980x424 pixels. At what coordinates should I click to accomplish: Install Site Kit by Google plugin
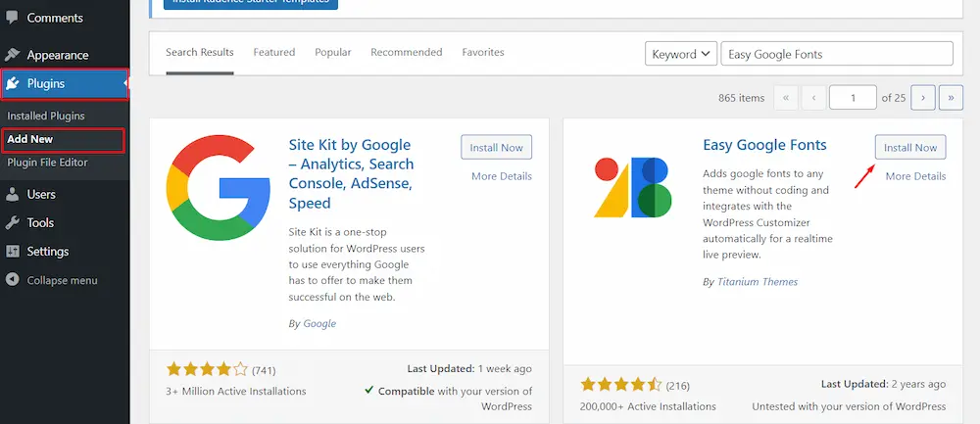point(496,147)
